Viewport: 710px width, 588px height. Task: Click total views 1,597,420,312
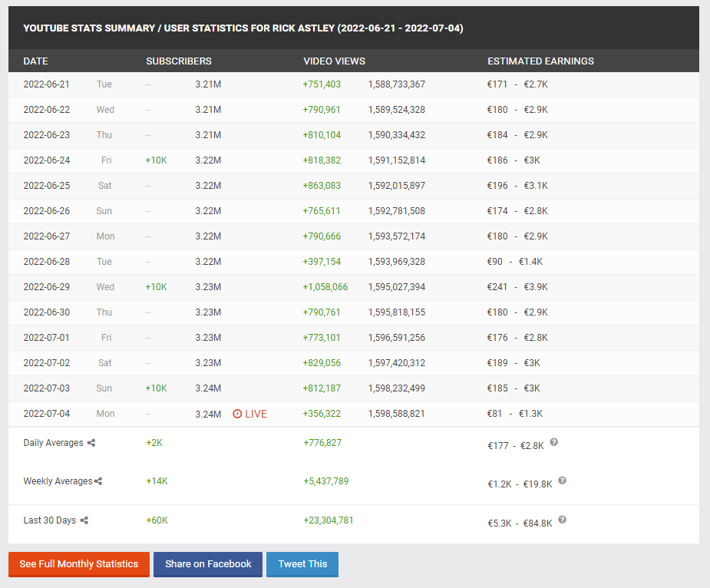(x=397, y=363)
